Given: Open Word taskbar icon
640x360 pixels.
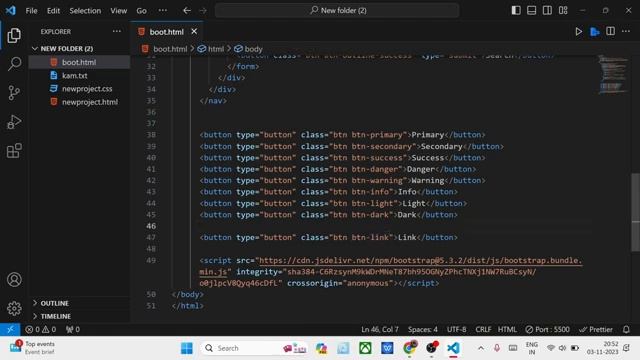Looking at the screenshot, I should point(387,348).
